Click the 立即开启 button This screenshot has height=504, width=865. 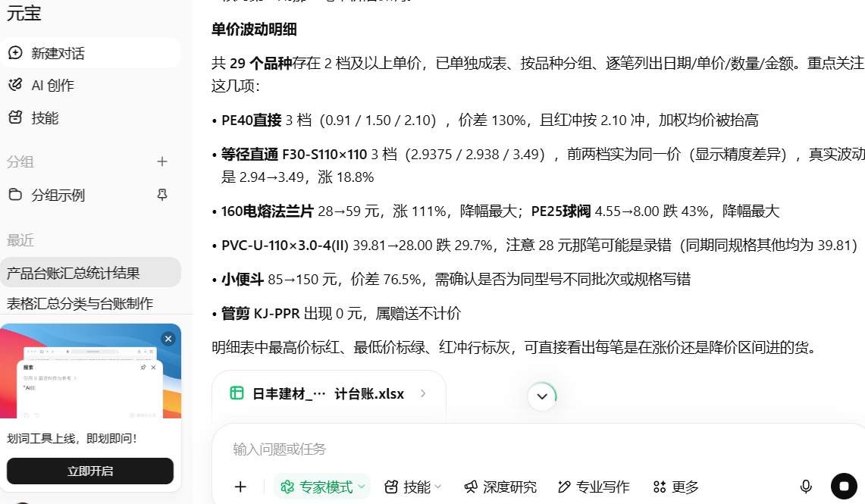point(90,471)
